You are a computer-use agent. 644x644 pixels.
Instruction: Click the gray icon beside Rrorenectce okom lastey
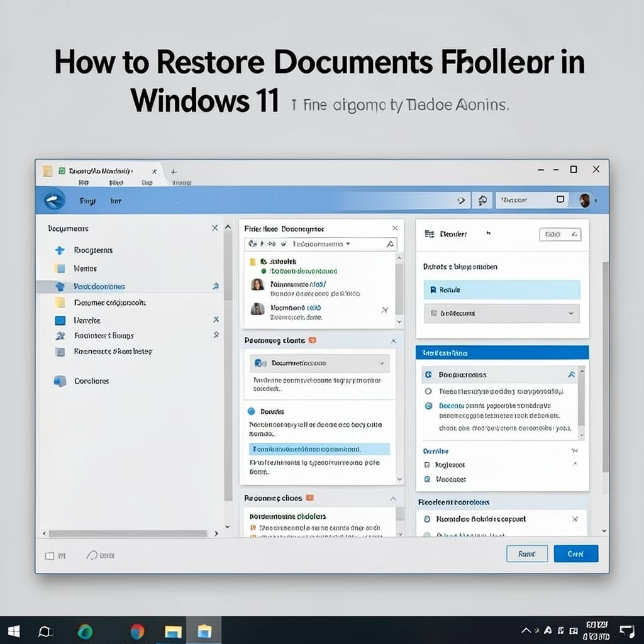pyautogui.click(x=60, y=352)
